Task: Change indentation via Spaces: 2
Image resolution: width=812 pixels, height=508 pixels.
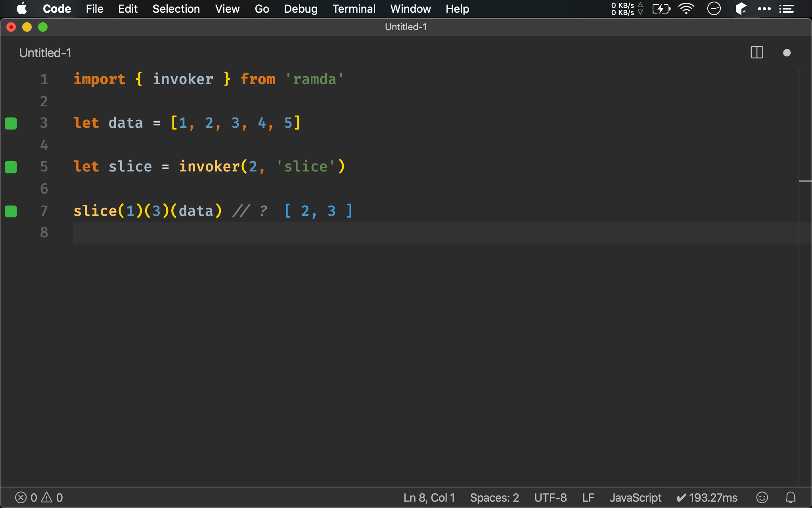Action: (x=494, y=498)
